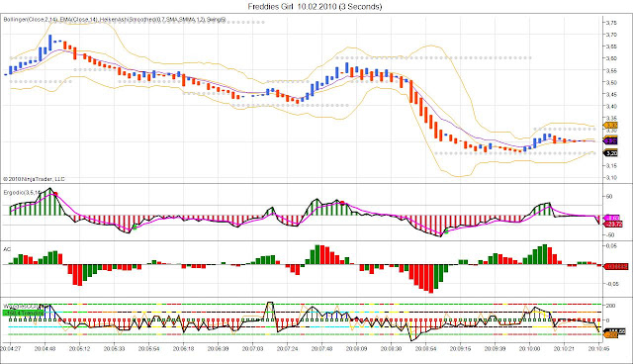The width and height of the screenshot is (633, 364).
Task: Click the 200 level on Woodies CCI axis
Action: coord(610,306)
